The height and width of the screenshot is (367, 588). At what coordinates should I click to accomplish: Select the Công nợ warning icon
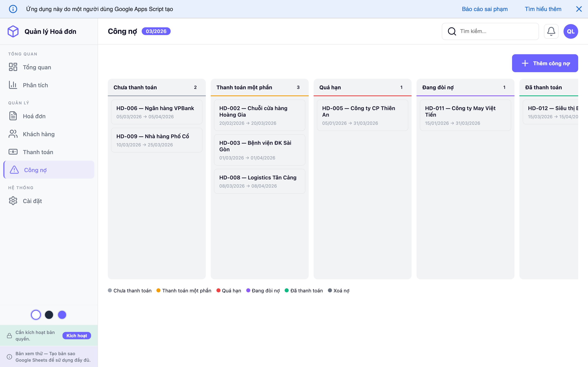pos(14,170)
